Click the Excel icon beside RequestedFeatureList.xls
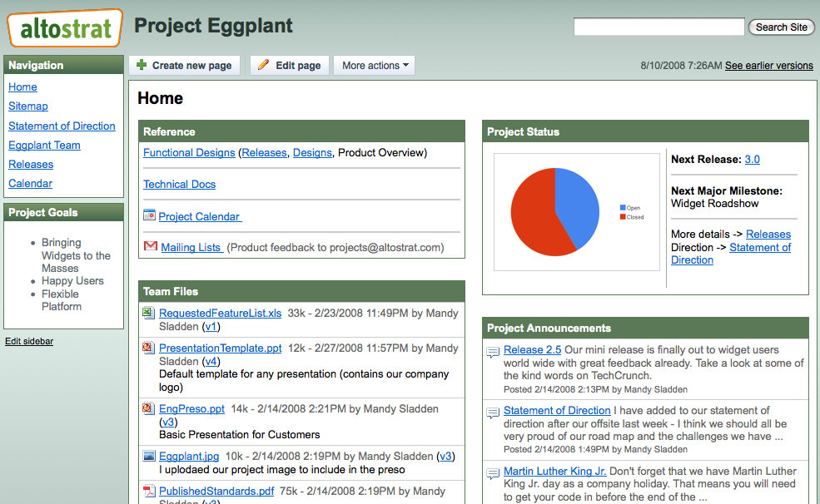Screen dimensions: 820x504 click(x=148, y=313)
